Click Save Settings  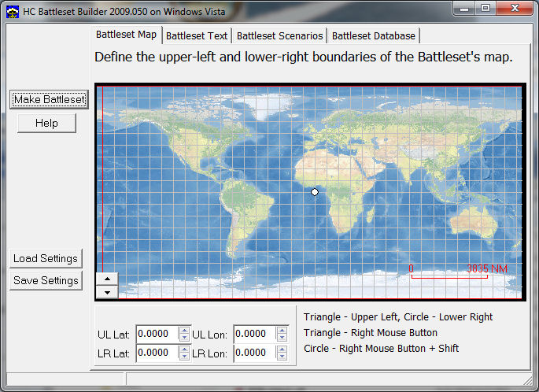point(46,280)
